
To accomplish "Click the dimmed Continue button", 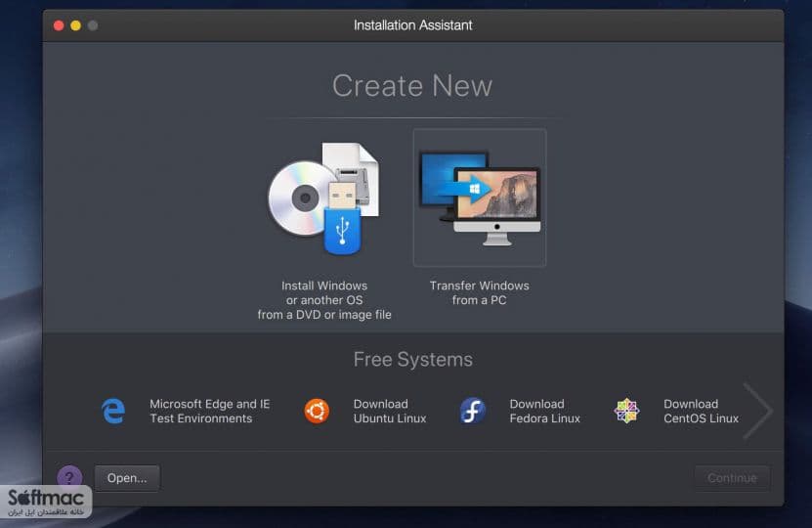I will [732, 478].
